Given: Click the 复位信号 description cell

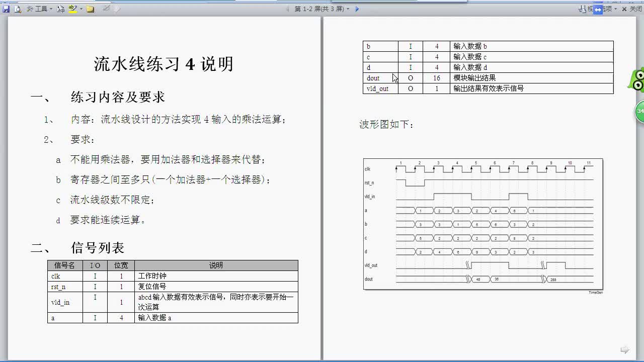Looking at the screenshot, I should click(x=216, y=287).
